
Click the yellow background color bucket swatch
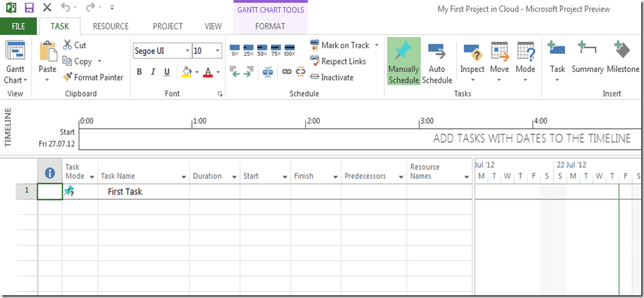click(186, 72)
